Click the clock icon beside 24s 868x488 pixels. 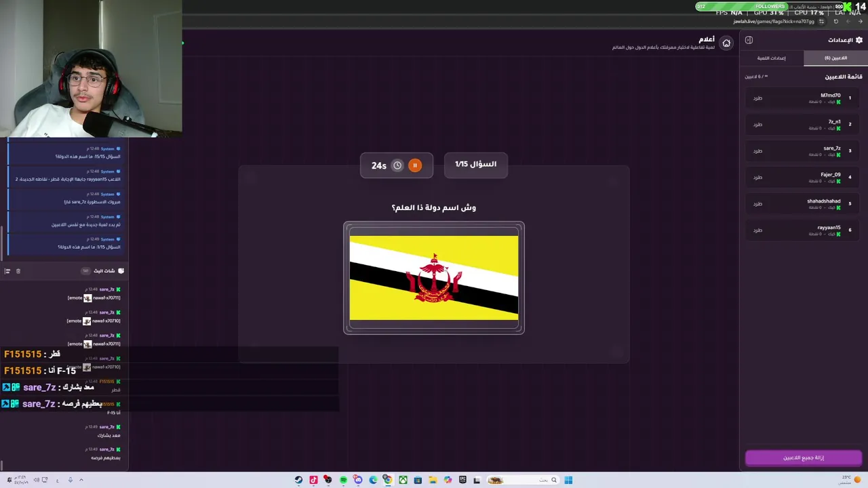(x=397, y=165)
